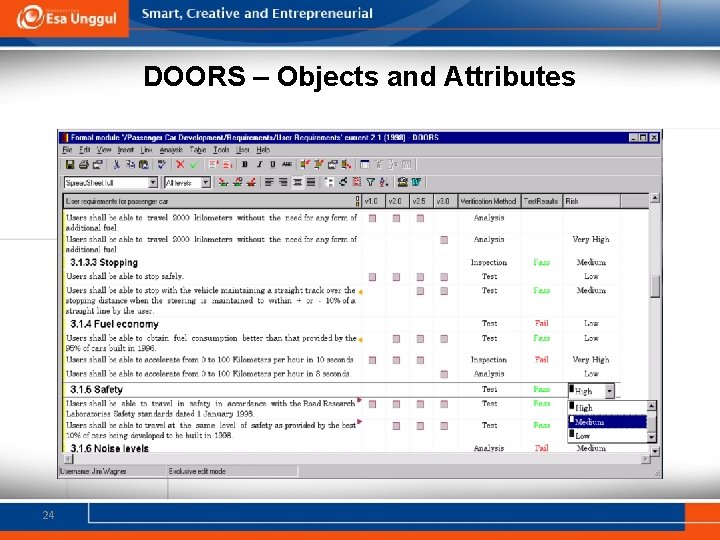Click the yellow link arrow on straight track row
Image resolution: width=720 pixels, height=540 pixels.
point(360,292)
